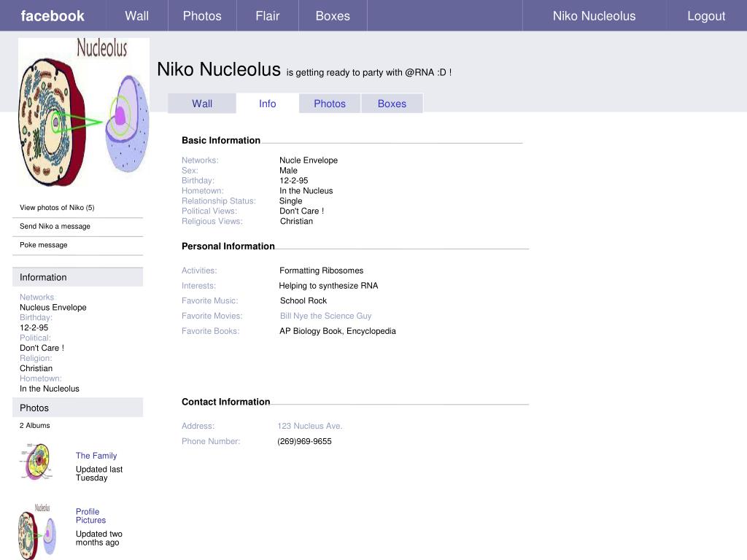Click the Nucleolus profile picture
Image resolution: width=747 pixels, height=560 pixels.
[x=83, y=112]
